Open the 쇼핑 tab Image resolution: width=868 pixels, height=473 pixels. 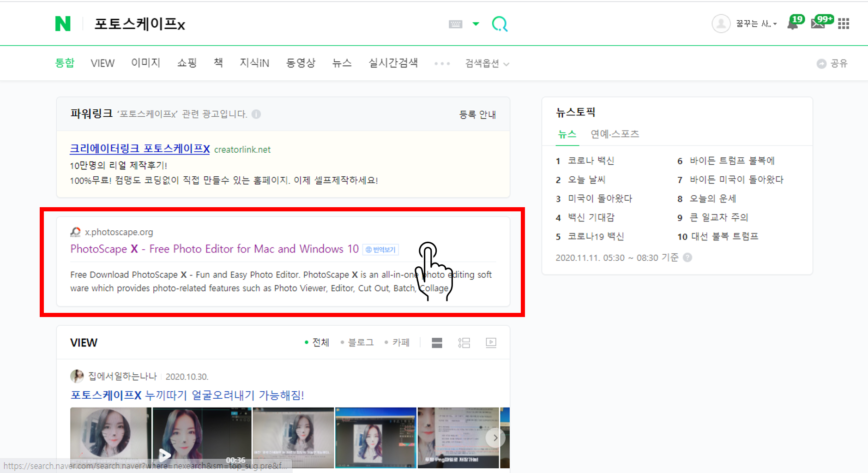coord(187,63)
